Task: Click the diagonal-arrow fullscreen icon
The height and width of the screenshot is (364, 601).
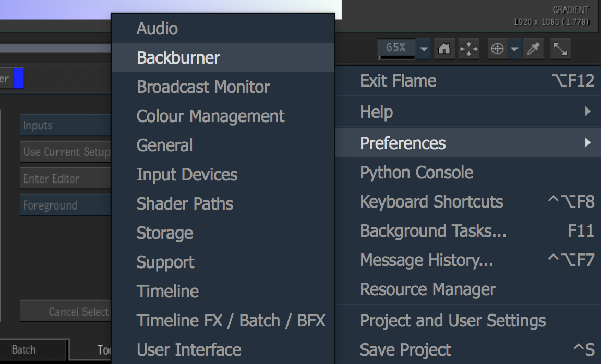Action: coord(560,48)
